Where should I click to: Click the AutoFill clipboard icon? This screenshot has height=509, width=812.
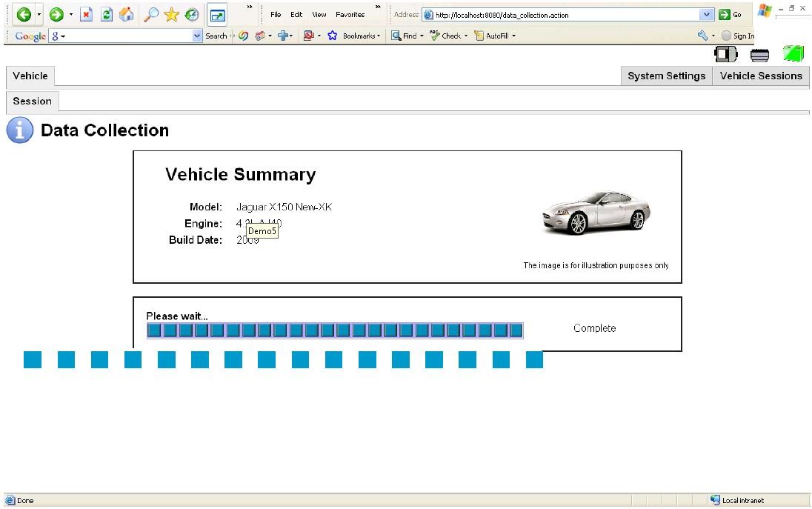pyautogui.click(x=479, y=36)
